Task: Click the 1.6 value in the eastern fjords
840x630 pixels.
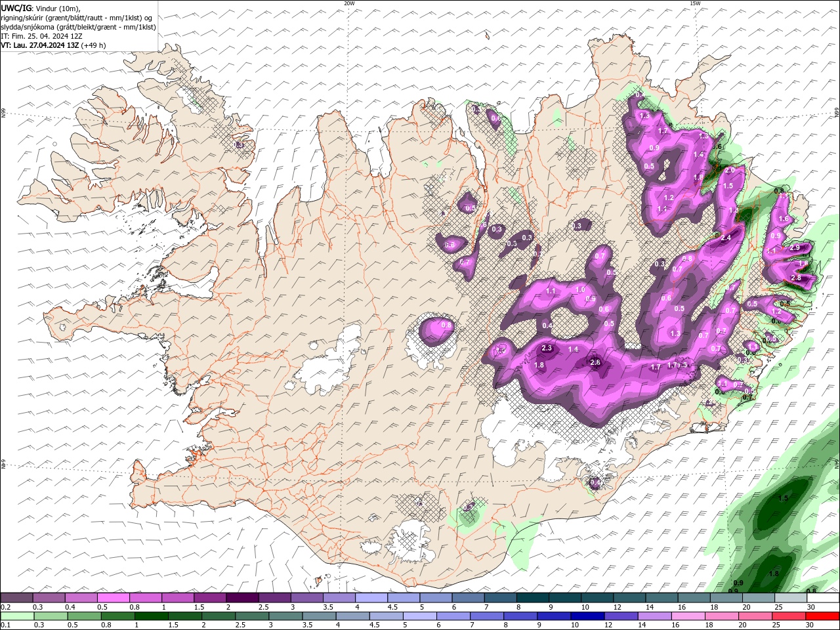Action: (783, 219)
